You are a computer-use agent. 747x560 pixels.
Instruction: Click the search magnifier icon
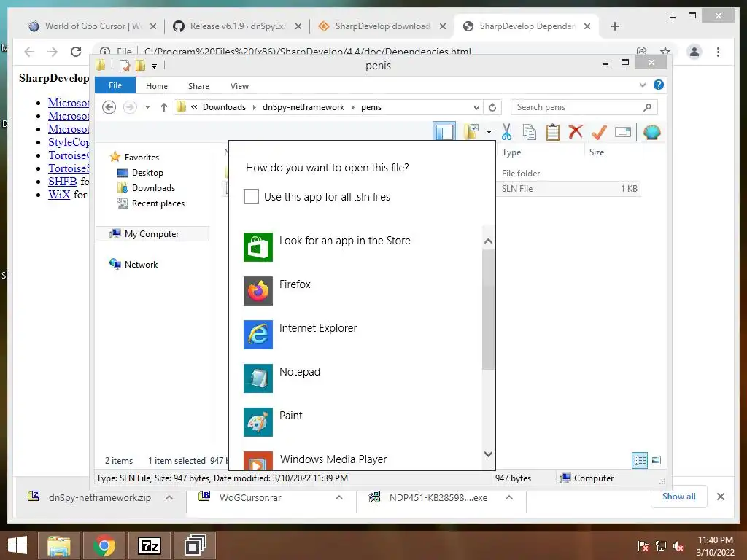pyautogui.click(x=647, y=107)
